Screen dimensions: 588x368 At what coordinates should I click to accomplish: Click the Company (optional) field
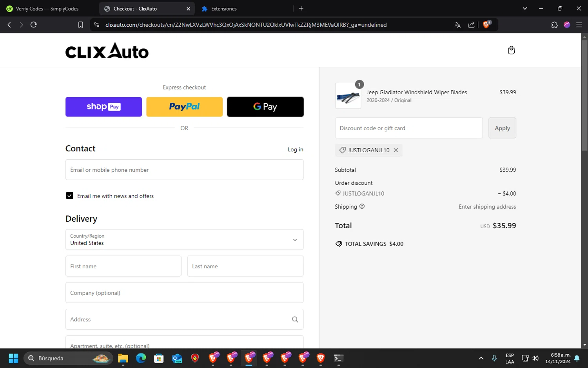pyautogui.click(x=184, y=293)
